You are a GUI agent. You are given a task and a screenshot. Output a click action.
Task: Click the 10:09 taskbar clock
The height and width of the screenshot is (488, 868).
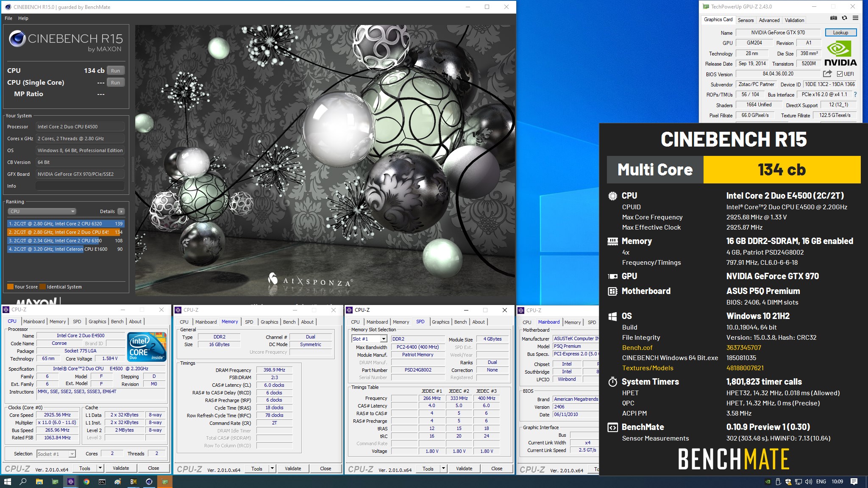click(837, 482)
